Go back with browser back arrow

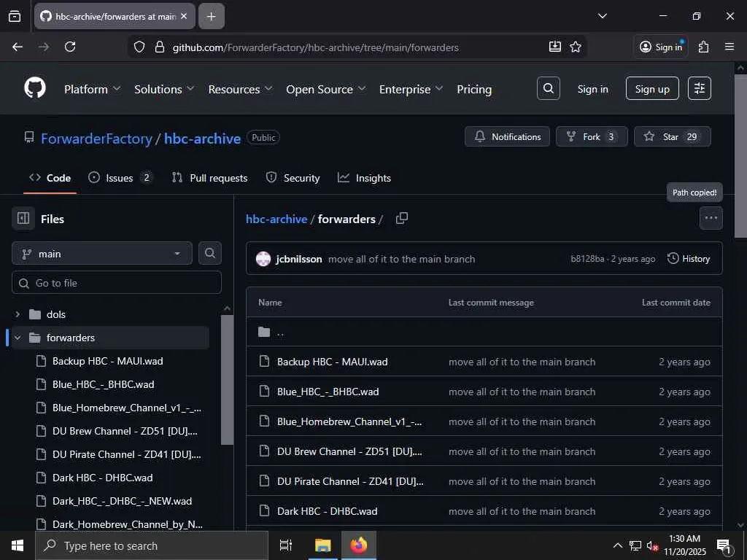18,47
